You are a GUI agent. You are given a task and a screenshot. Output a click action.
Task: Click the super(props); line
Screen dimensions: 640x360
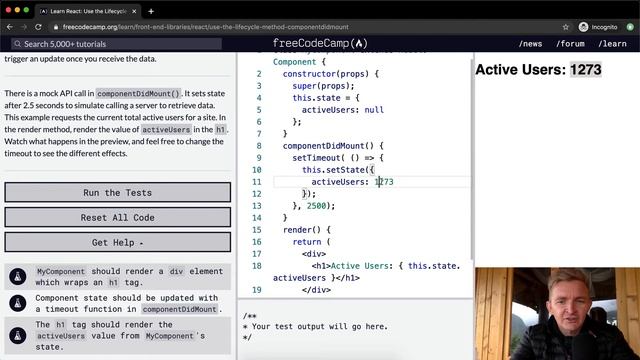coord(323,86)
